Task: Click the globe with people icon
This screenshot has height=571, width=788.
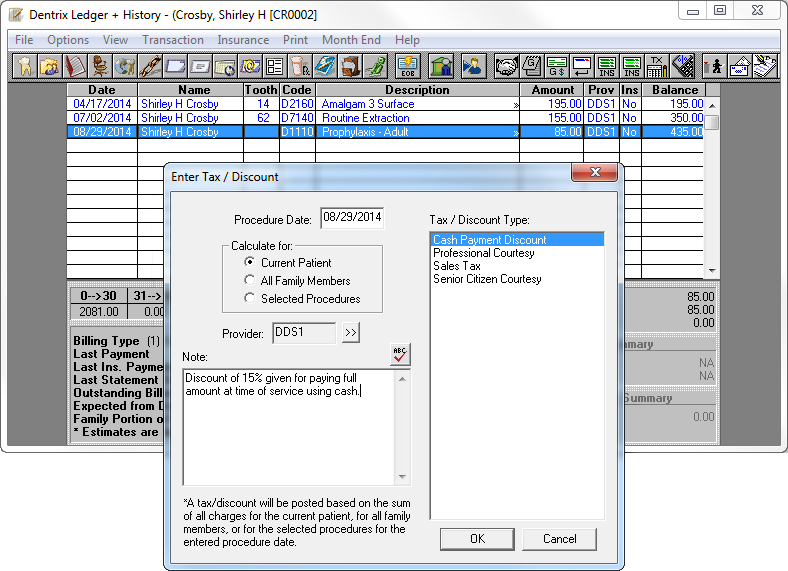Action: 125,66
